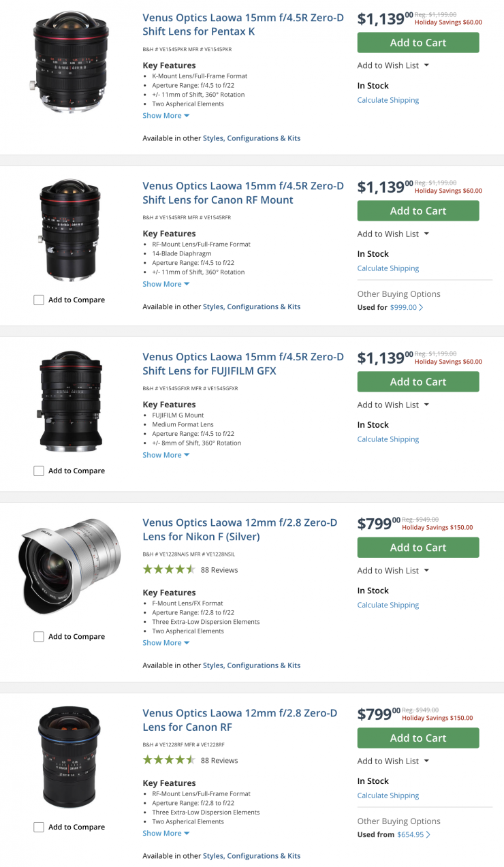
Task: Tick Add to Compare for FUJIFILM GFX lens
Action: [x=39, y=471]
